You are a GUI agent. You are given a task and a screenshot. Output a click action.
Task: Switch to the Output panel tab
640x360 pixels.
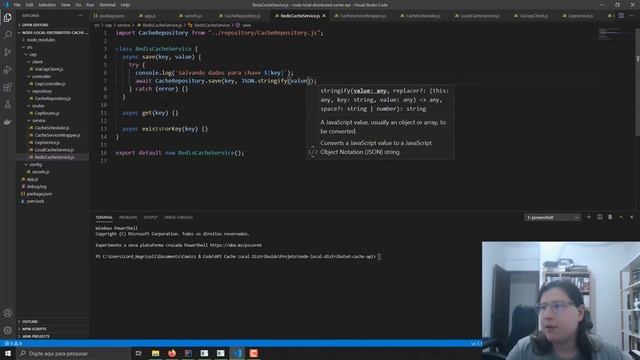coord(150,218)
